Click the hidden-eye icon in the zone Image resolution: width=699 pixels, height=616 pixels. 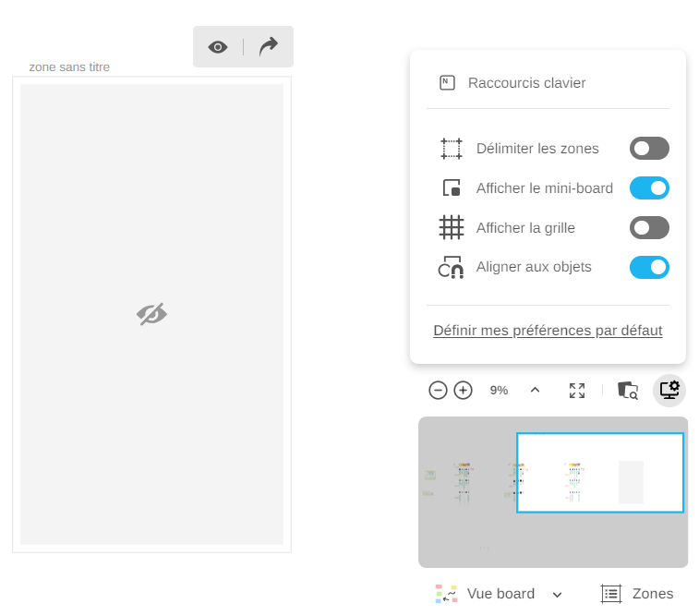(151, 315)
